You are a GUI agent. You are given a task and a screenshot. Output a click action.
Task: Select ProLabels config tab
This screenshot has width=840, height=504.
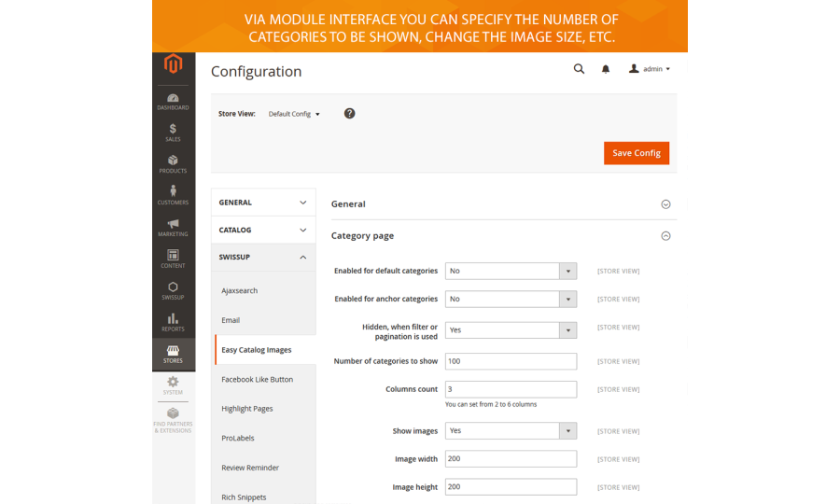238,439
